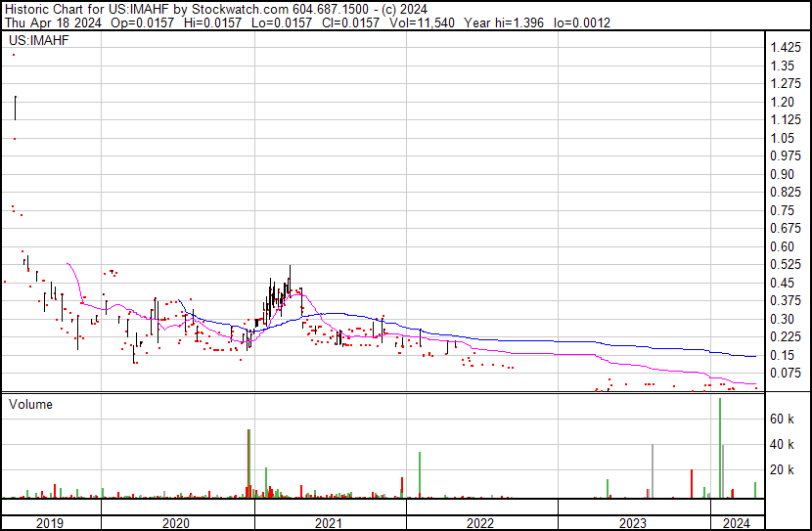Select the 2023 year label on the axis
Screen dimensions: 812x531
[x=633, y=523]
